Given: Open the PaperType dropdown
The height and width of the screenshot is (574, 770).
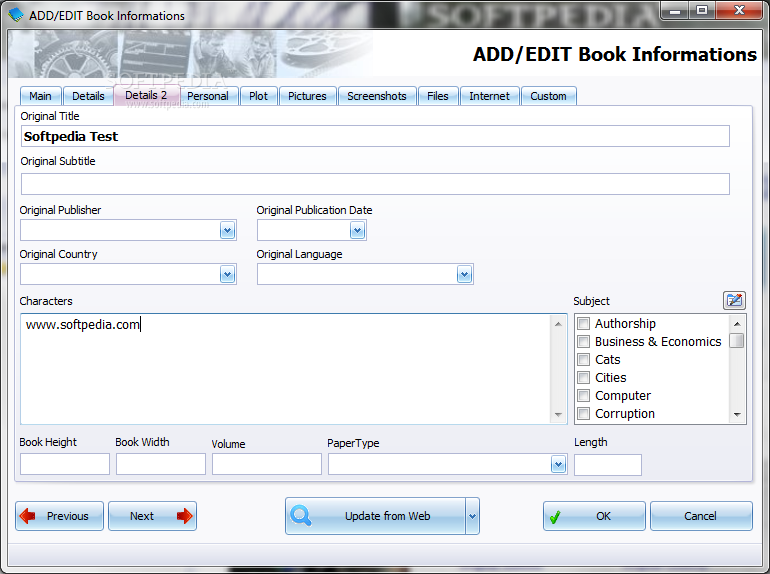Looking at the screenshot, I should (x=558, y=464).
